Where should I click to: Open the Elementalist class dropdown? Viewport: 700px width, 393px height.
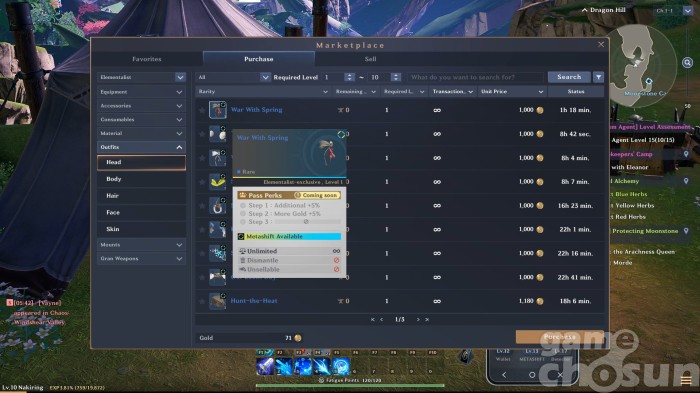click(141, 77)
